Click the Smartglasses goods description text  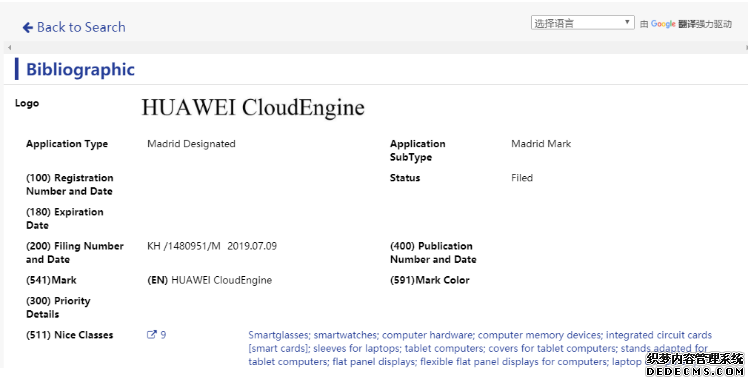(480, 348)
